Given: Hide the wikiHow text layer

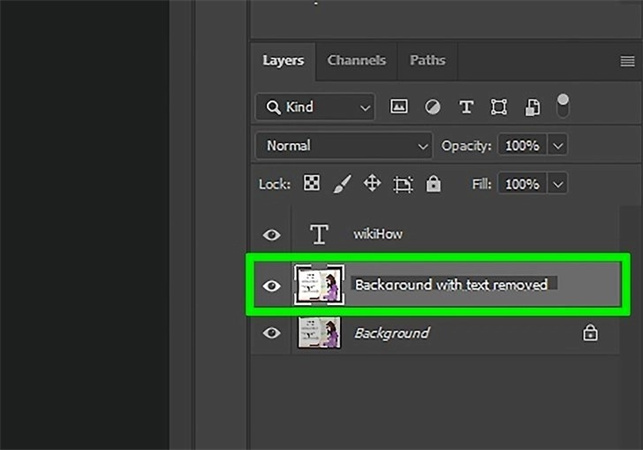Looking at the screenshot, I should tap(271, 235).
